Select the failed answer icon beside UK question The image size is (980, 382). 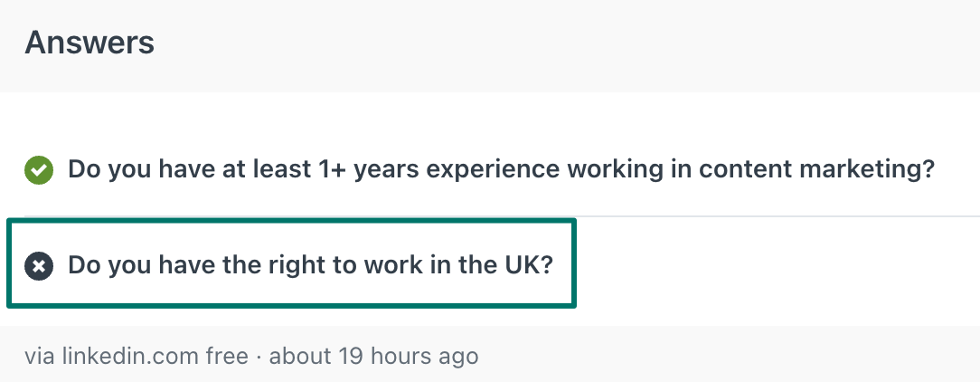click(39, 266)
